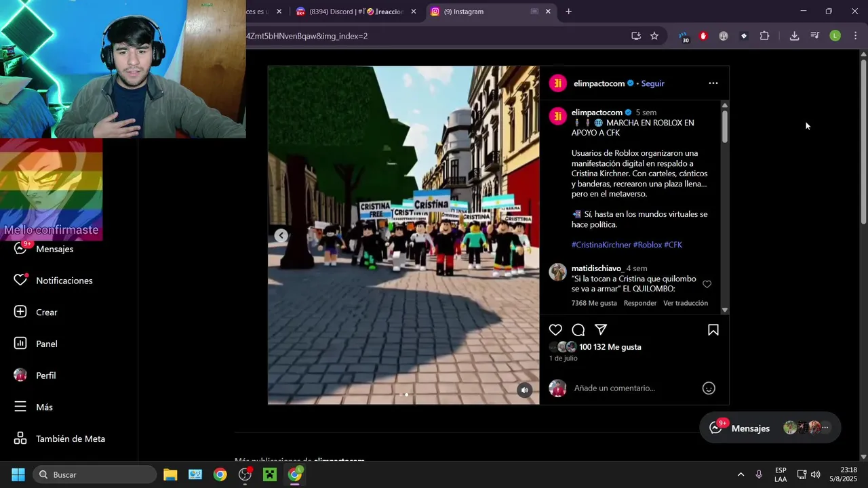868x488 pixels.
Task: Click the comments panel scrollbar thumb
Action: coord(725,126)
